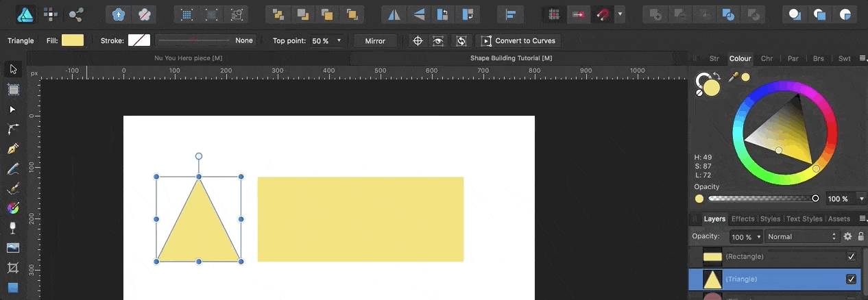The height and width of the screenshot is (300, 868).
Task: Toggle the Snapping magnet icon
Action: 602,14
